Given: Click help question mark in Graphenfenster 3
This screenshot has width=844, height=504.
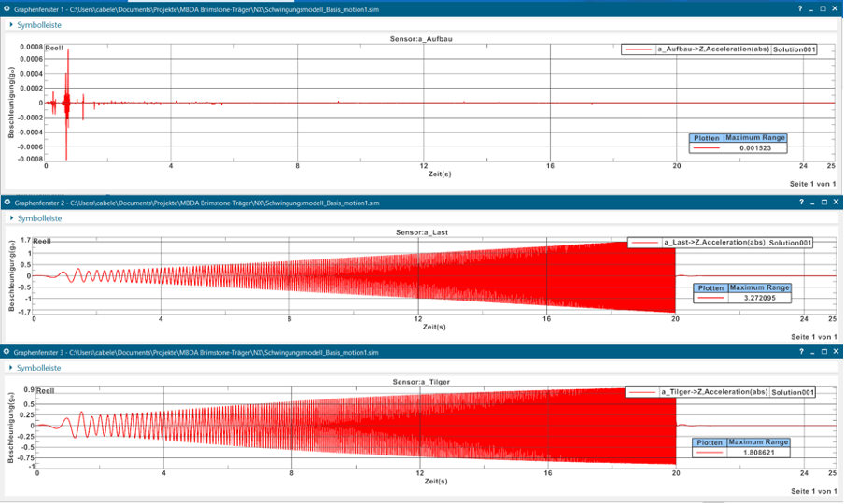Looking at the screenshot, I should tap(799, 352).
